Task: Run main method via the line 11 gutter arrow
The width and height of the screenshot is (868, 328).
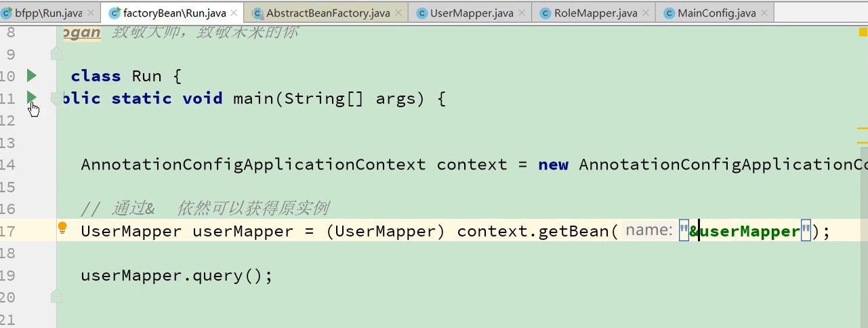Action: pos(31,97)
